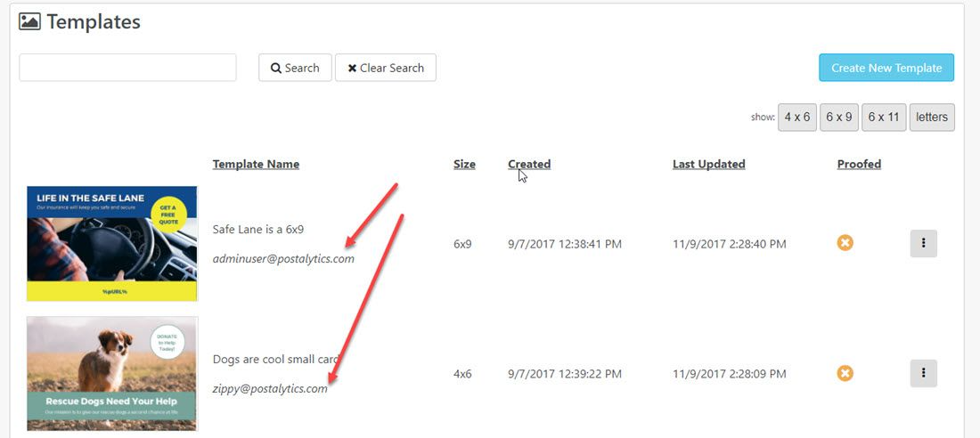The height and width of the screenshot is (438, 980).
Task: Filter templates by 4 x 6 size
Action: coord(796,117)
